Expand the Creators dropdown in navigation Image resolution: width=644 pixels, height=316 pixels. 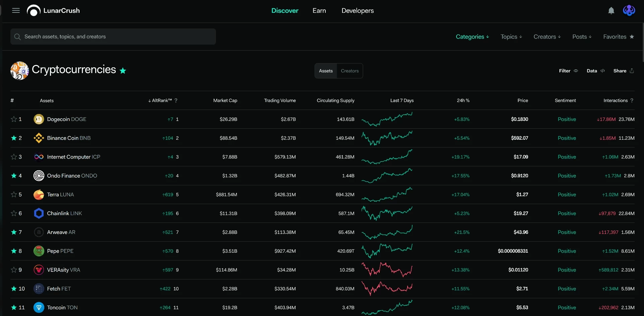click(547, 37)
